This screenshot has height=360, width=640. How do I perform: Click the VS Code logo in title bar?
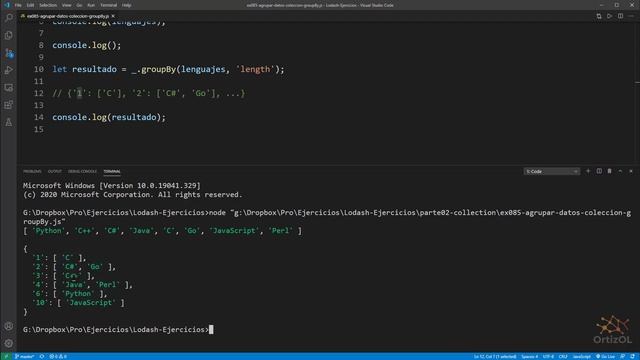pyautogui.click(x=7, y=5)
